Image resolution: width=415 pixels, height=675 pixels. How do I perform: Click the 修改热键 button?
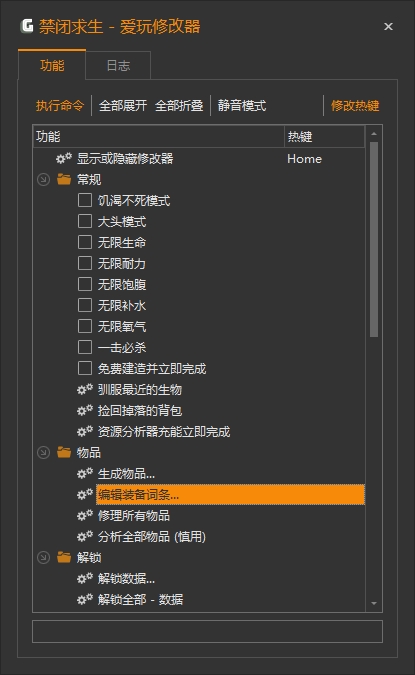point(355,105)
